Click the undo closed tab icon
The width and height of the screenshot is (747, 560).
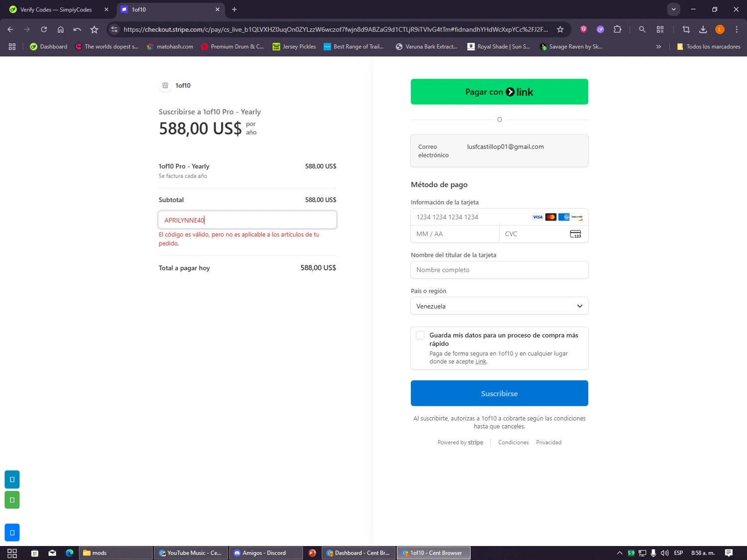77,29
